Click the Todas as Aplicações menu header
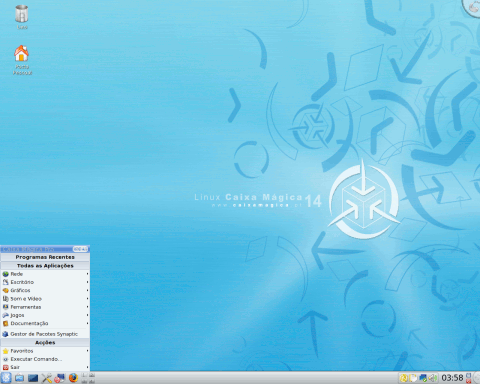 (45, 266)
